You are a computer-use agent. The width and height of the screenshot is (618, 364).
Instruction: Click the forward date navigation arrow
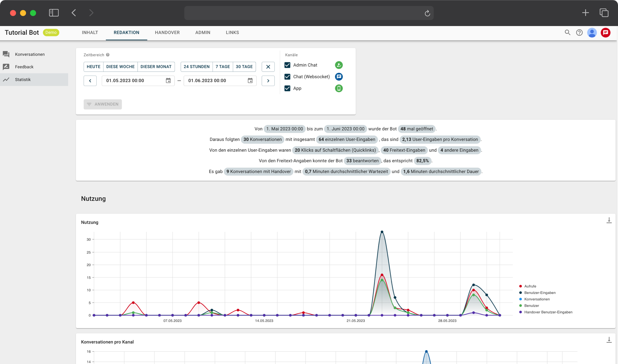click(268, 81)
